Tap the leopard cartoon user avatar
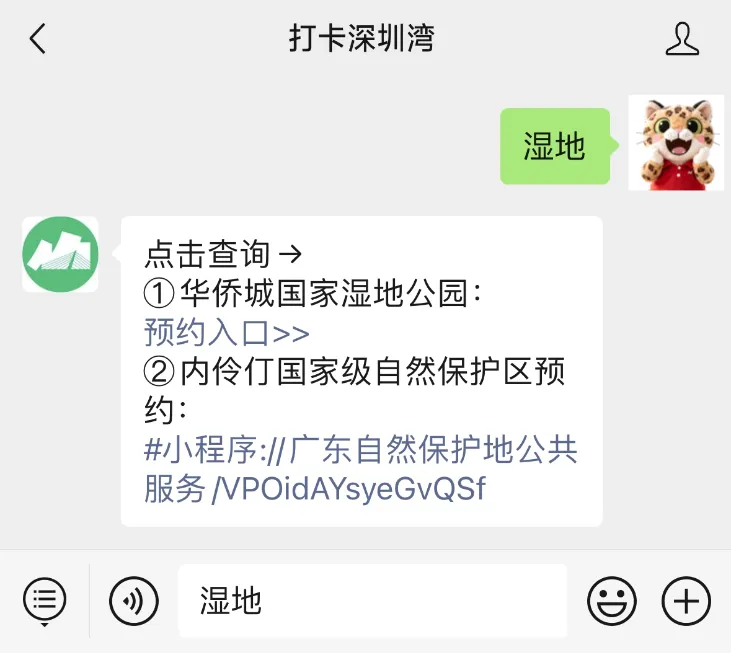Image resolution: width=731 pixels, height=653 pixels. point(676,143)
